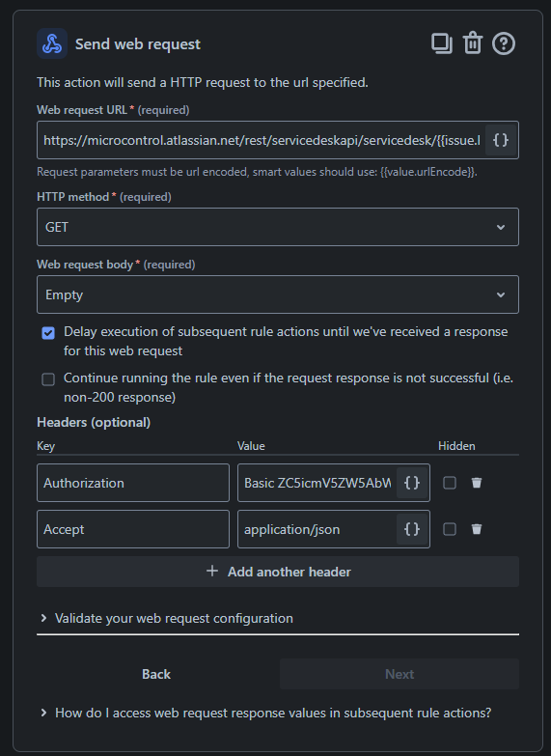Edit the Authorization header key field
The width and height of the screenshot is (551, 756).
(133, 483)
